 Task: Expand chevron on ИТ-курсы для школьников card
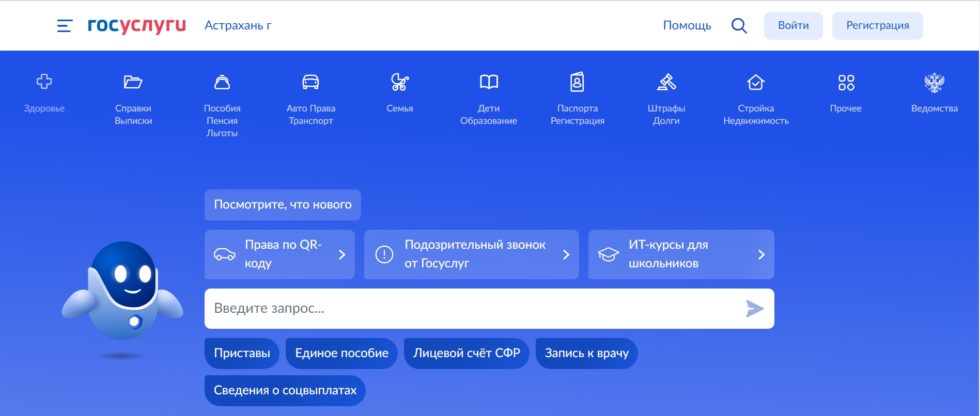tap(761, 254)
